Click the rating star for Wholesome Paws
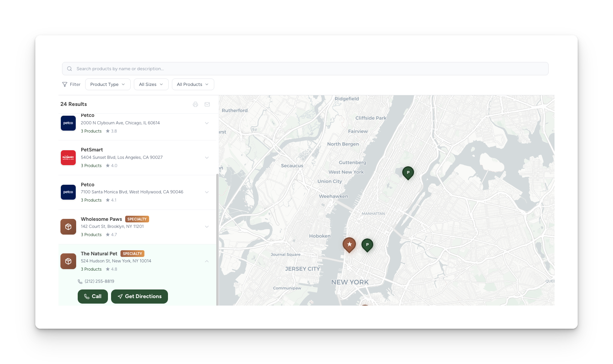 [108, 235]
